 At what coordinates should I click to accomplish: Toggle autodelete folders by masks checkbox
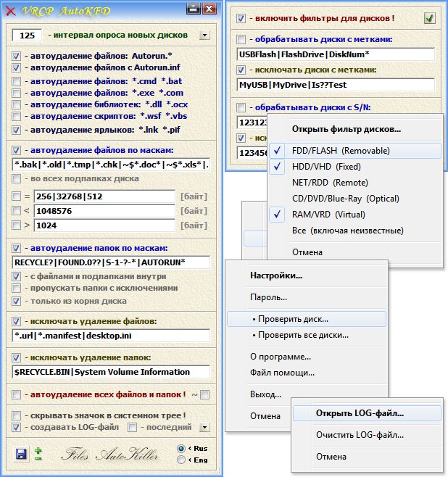pos(17,248)
